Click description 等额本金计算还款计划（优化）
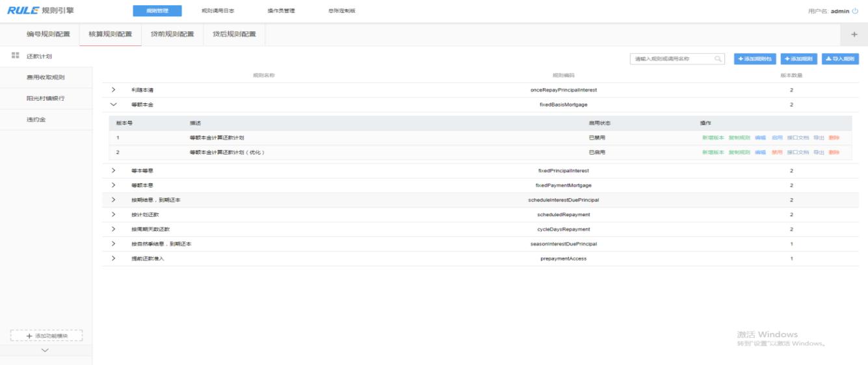 227,152
